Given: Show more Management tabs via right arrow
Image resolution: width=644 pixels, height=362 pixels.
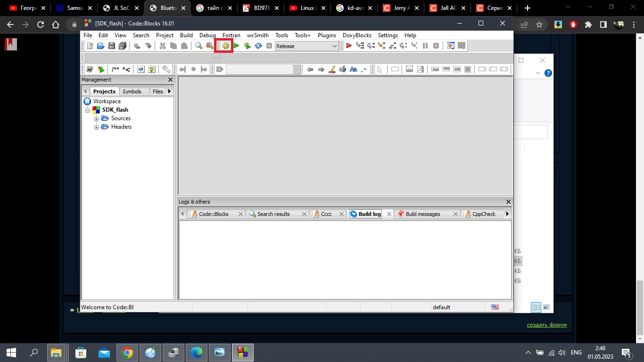Looking at the screenshot, I should 169,91.
